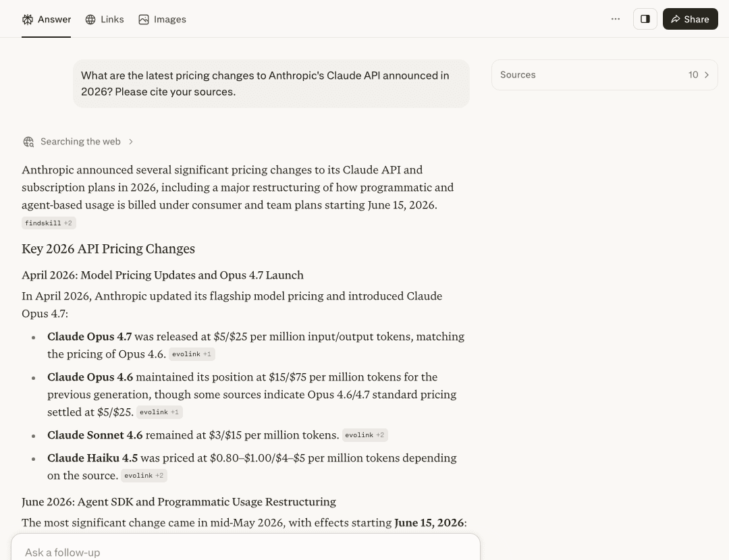Open evolink citation after Opus 4.6 bullet
729x560 pixels.
click(159, 412)
